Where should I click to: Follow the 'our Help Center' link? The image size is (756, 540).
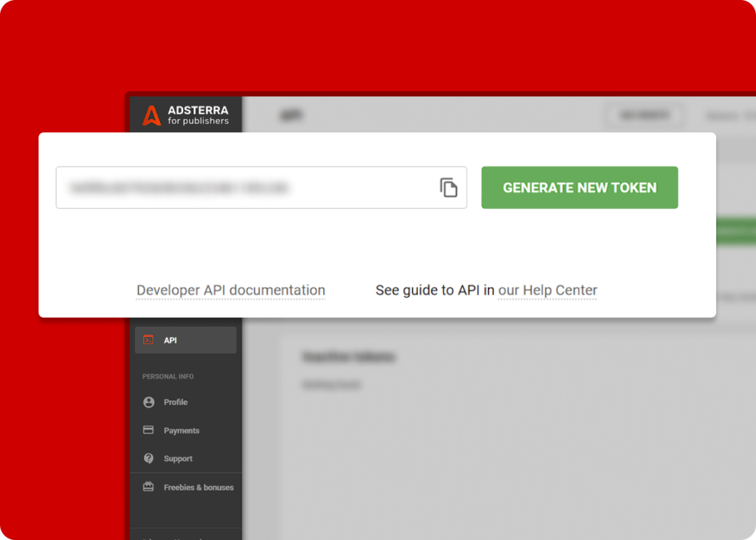547,290
